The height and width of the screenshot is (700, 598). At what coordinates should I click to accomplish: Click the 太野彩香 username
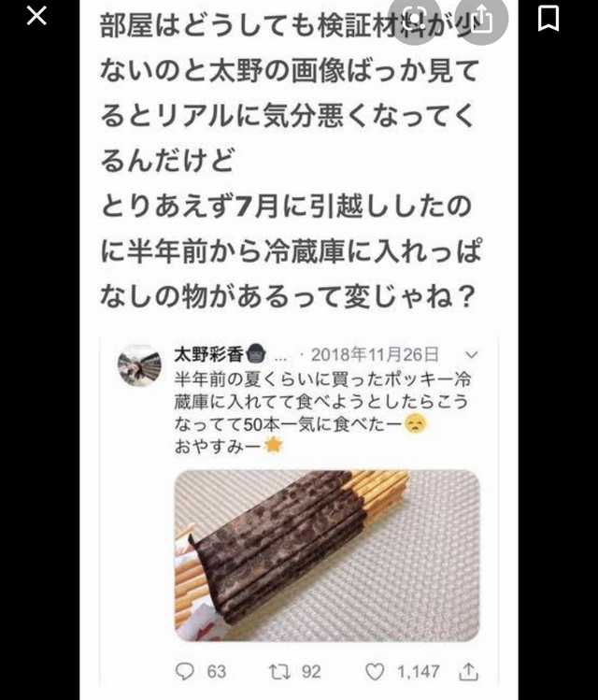[x=209, y=355]
